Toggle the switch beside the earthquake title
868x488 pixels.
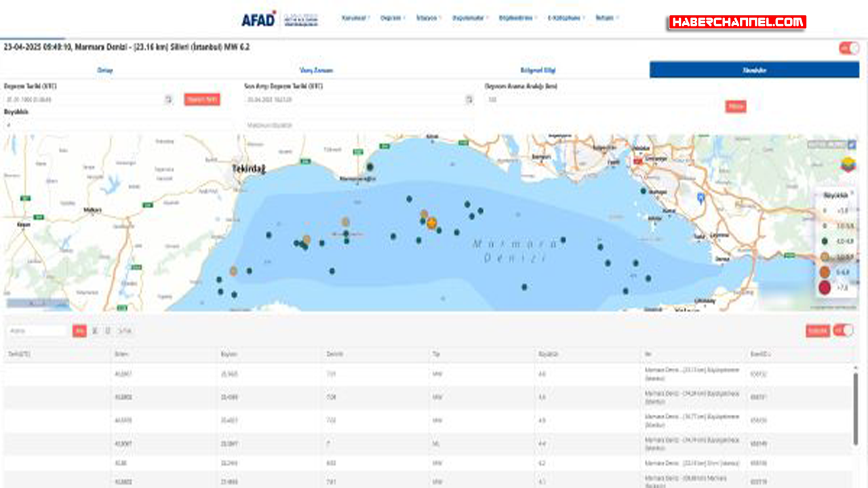point(849,48)
